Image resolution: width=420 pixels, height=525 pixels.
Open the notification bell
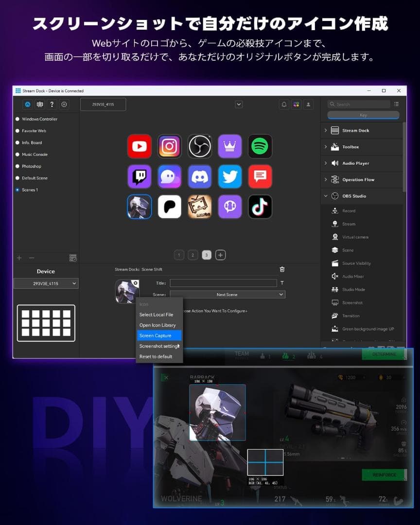(284, 105)
